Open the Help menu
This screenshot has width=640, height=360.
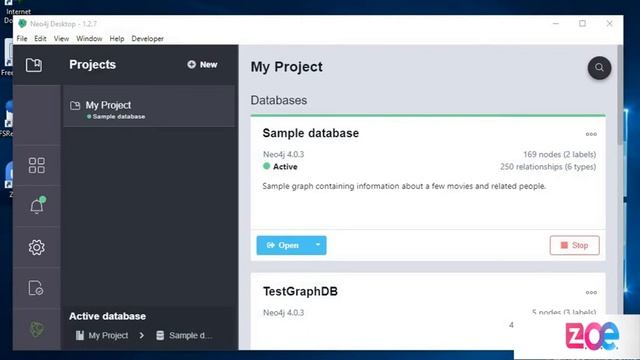point(117,39)
